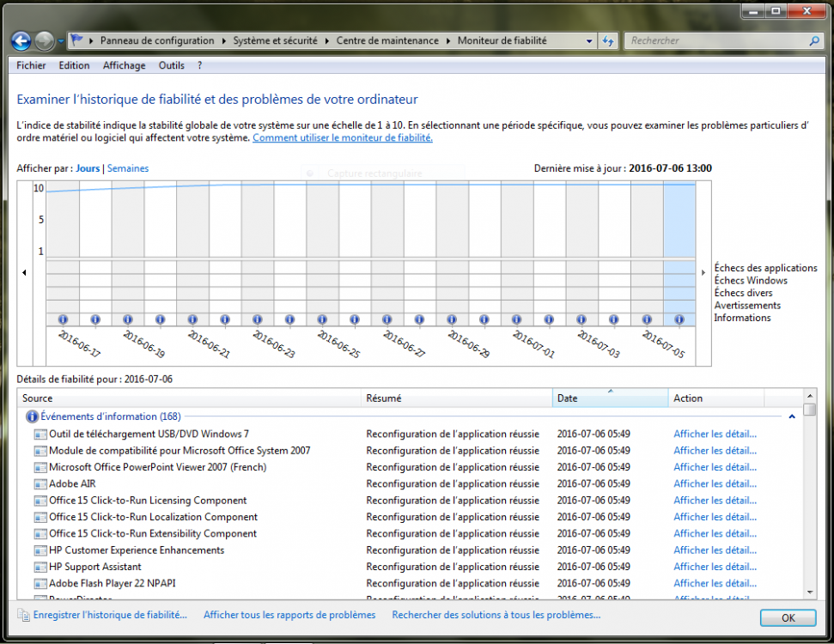Click the HP Support Assistant entry icon
Screen dimensions: 834x644
(40, 567)
